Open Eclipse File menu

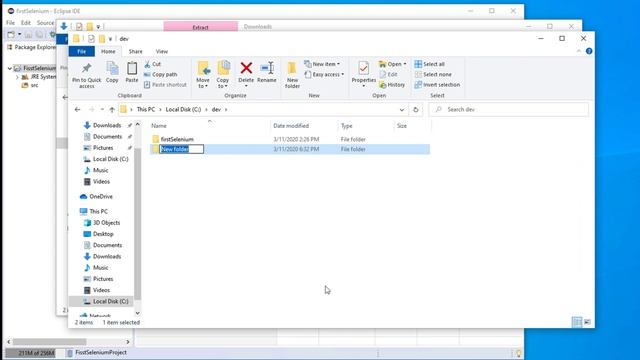pos(11,23)
